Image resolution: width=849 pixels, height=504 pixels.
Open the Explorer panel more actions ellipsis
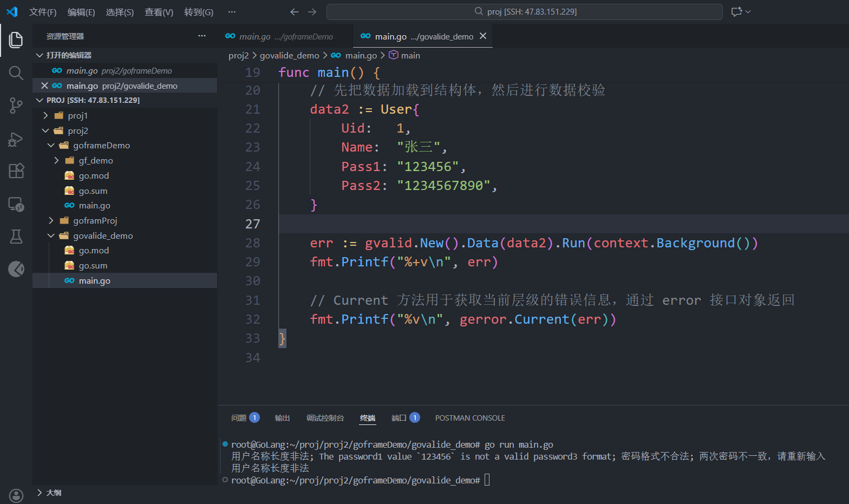click(202, 36)
